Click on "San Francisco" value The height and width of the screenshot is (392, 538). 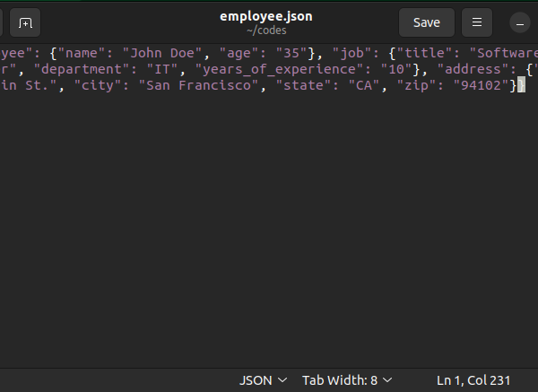199,85
